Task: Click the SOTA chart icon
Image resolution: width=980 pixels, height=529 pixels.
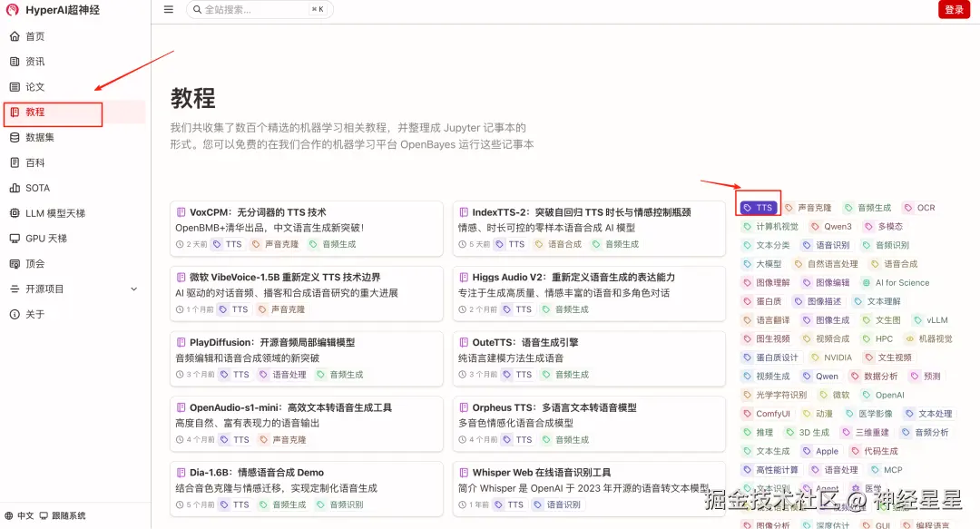Action: click(15, 188)
